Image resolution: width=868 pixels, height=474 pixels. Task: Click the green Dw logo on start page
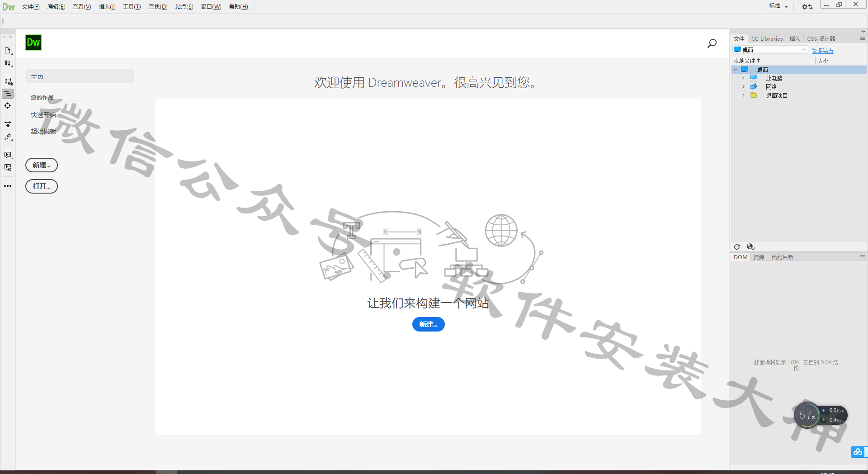(33, 43)
